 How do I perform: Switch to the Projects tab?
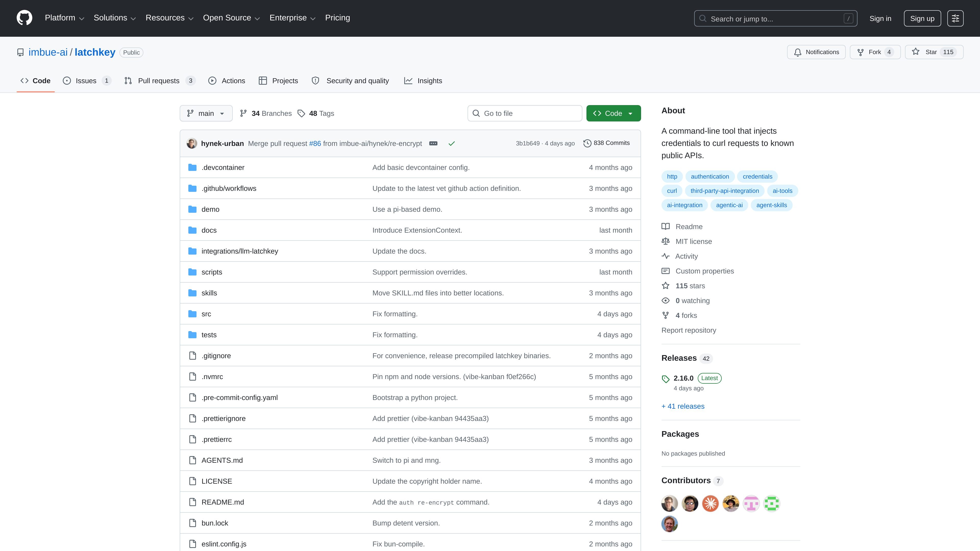(x=278, y=81)
